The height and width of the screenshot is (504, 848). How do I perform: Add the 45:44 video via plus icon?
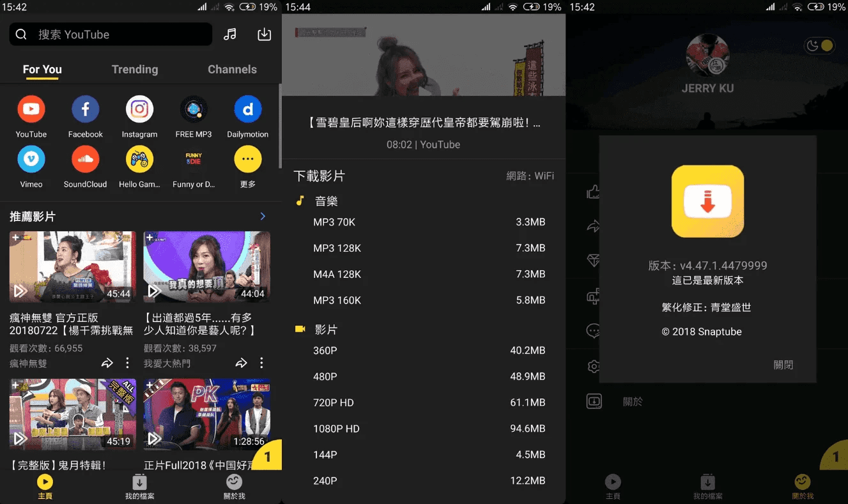click(15, 238)
